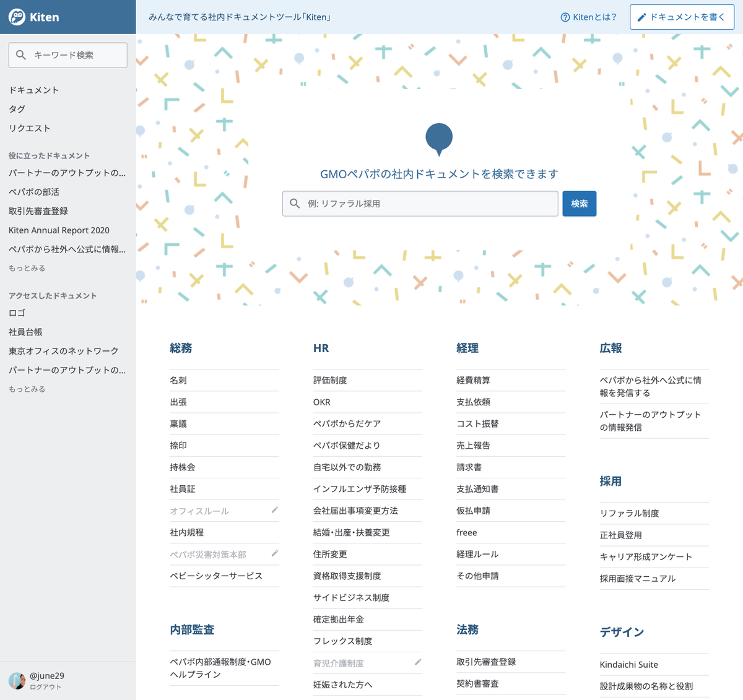The image size is (743, 700).
Task: Click the pencil icon beside ペパボ災害対策本部
Action: [x=275, y=553]
